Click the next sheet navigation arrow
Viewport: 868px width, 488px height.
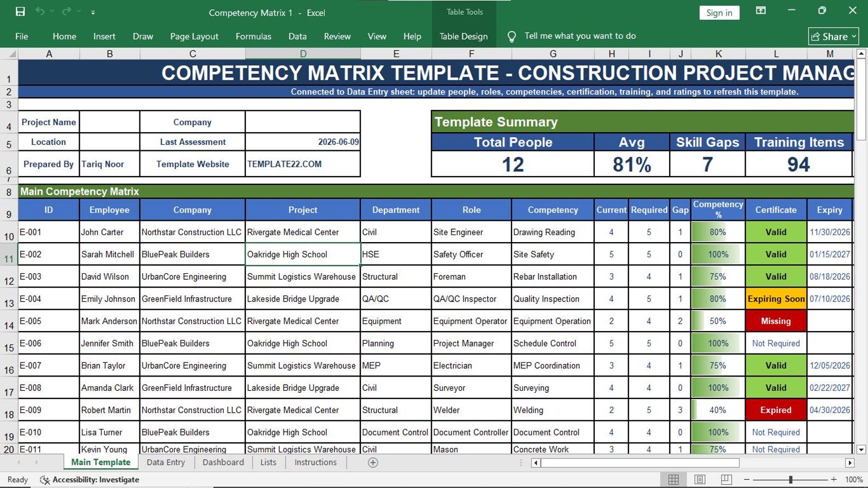[37, 462]
